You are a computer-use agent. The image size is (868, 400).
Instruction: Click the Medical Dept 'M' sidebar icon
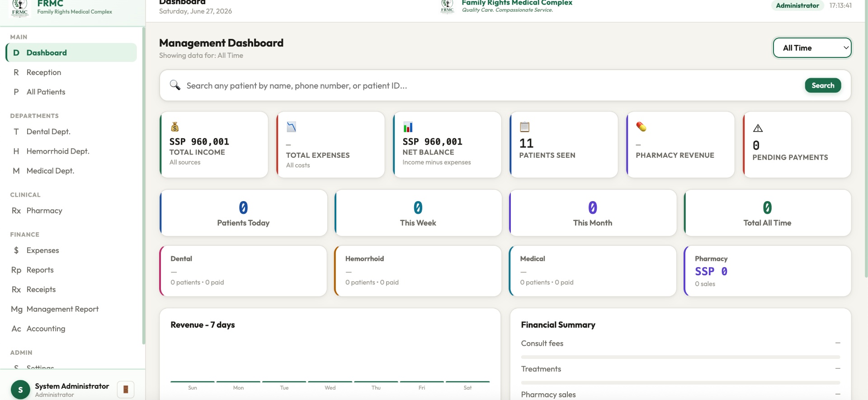[16, 171]
